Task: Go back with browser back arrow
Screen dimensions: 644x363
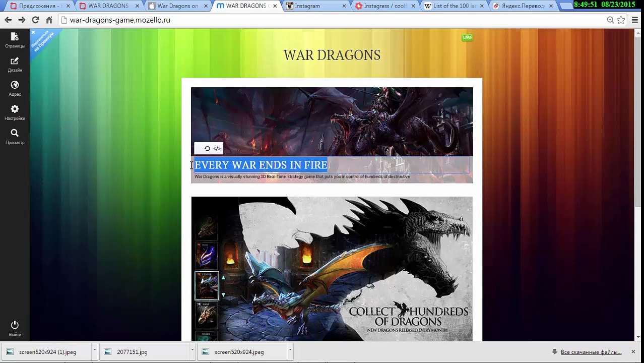Action: [x=8, y=20]
